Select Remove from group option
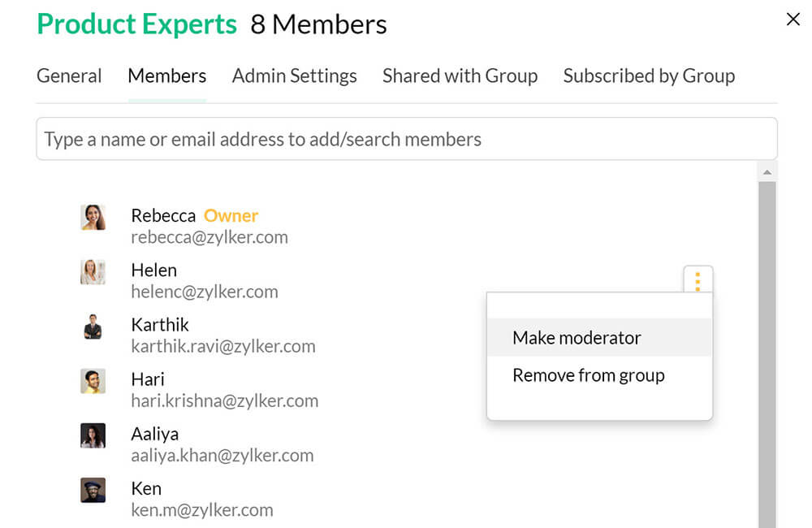Image resolution: width=812 pixels, height=528 pixels. [588, 375]
